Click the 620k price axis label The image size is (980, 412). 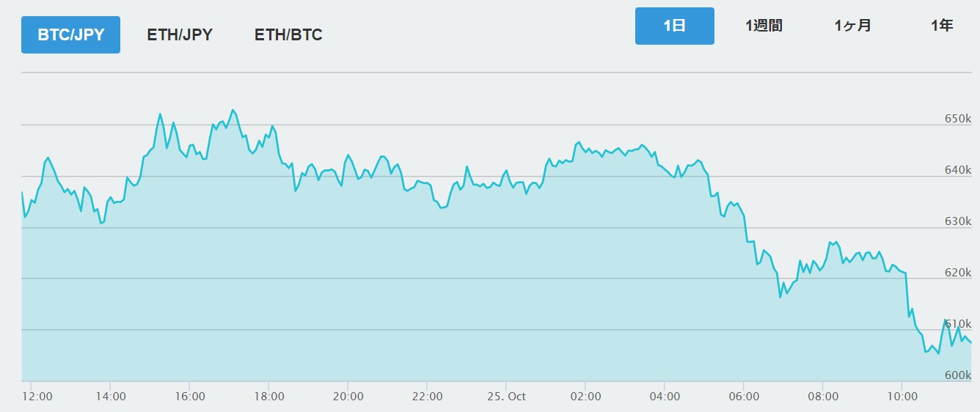[958, 273]
